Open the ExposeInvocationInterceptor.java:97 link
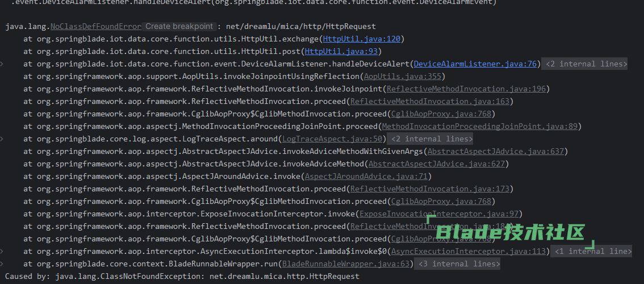This screenshot has height=284, width=644. [438, 214]
